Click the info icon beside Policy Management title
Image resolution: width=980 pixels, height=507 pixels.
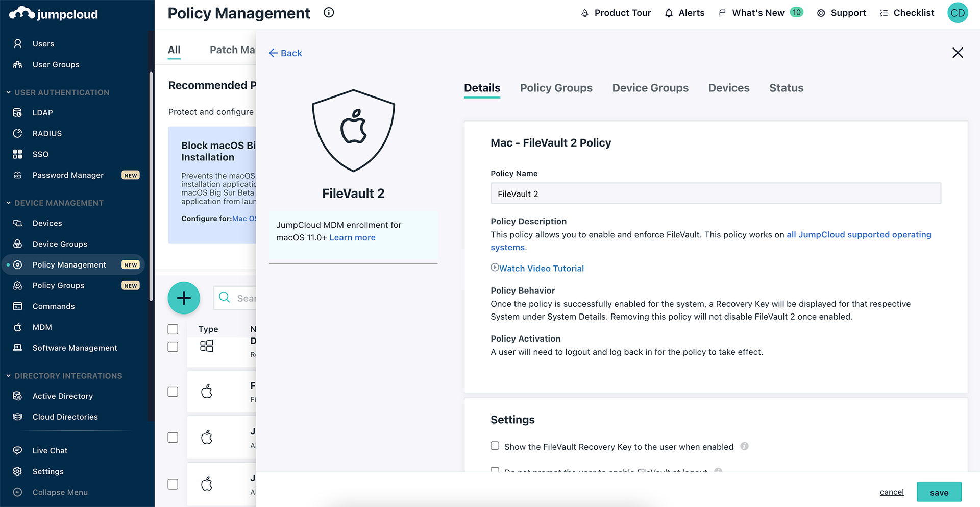click(x=329, y=13)
